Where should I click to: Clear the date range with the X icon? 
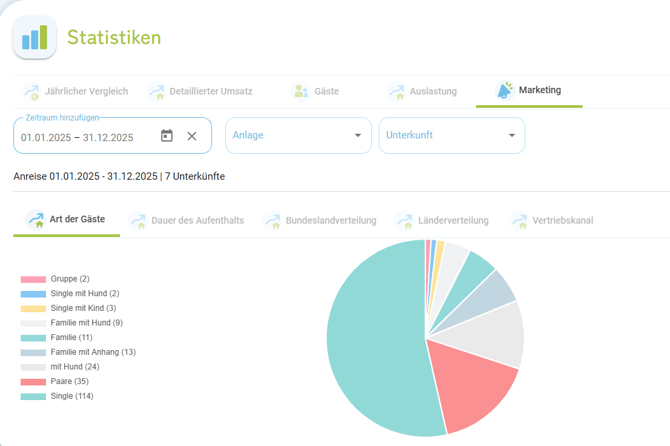[x=192, y=136]
